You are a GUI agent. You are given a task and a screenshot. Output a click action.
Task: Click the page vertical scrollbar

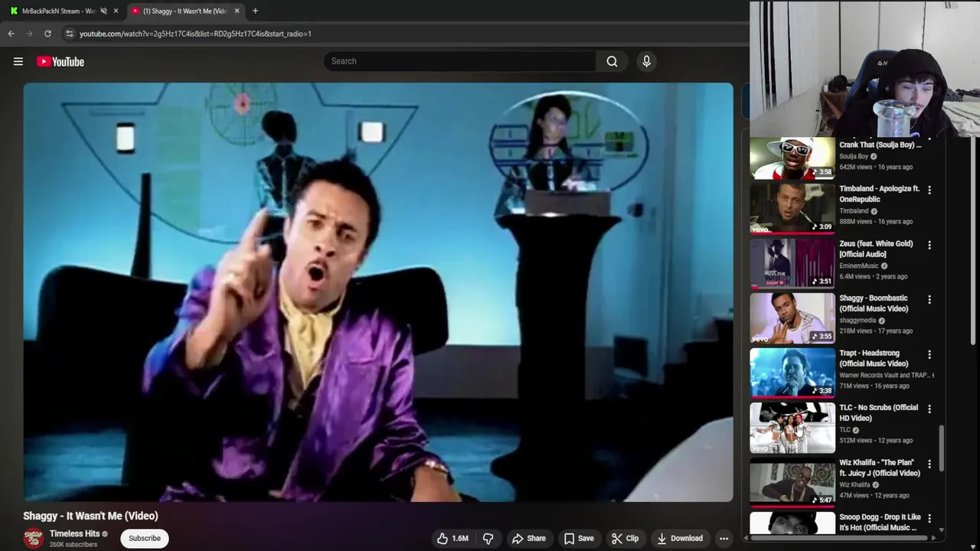click(x=974, y=241)
